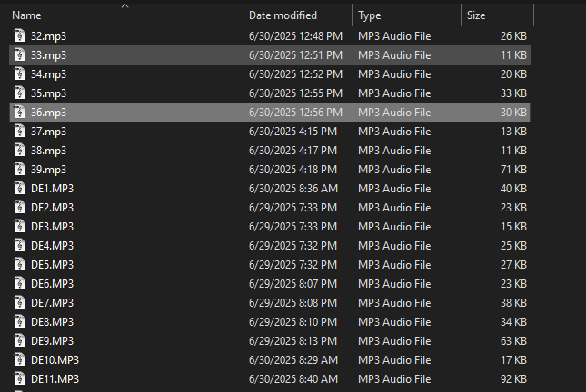The width and height of the screenshot is (586, 392).
Task: Select the DE11.MP3 file icon
Action: point(19,378)
